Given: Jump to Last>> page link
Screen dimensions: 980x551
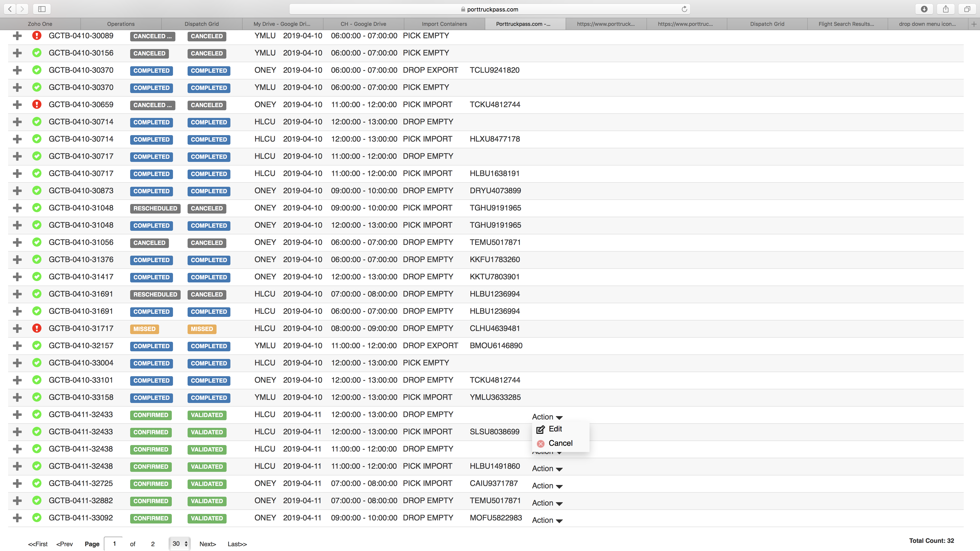Looking at the screenshot, I should tap(237, 544).
